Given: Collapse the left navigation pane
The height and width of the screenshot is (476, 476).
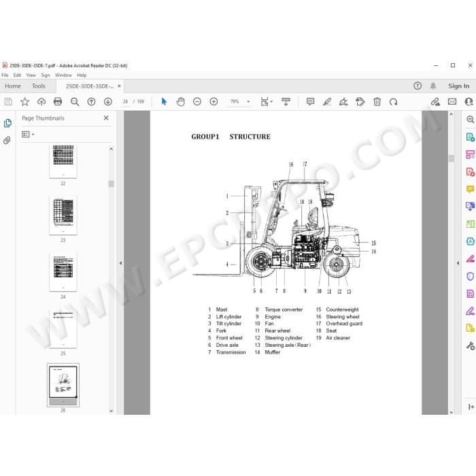Looking at the screenshot, I should coord(120,263).
